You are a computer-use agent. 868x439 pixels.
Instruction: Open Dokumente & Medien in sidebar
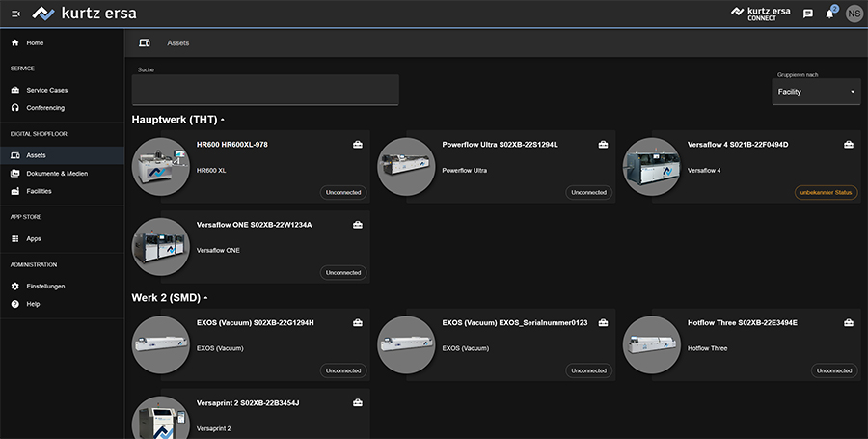pyautogui.click(x=57, y=173)
